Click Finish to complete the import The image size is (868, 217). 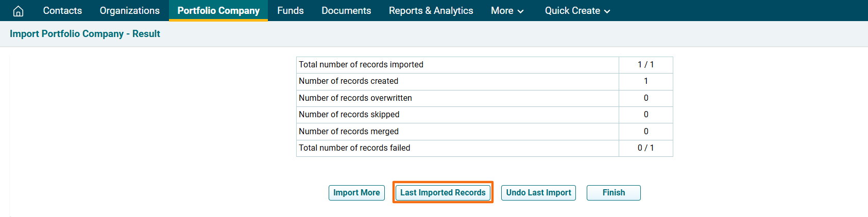[x=614, y=193]
